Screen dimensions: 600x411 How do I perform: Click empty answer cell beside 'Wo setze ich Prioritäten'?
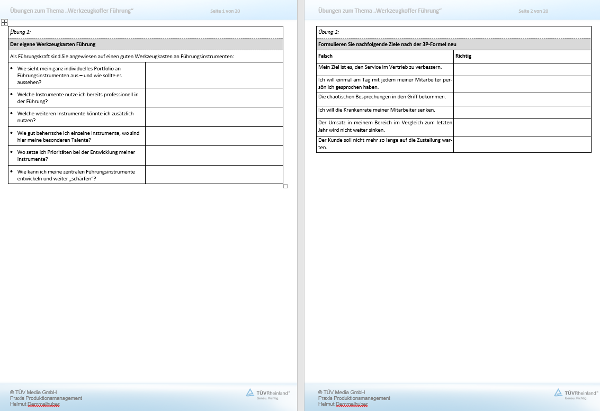click(215, 155)
